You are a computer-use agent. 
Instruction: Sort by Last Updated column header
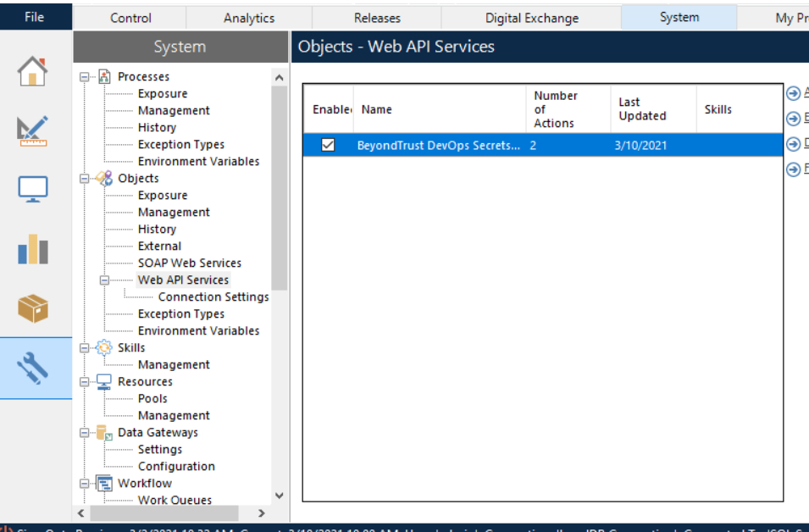653,109
